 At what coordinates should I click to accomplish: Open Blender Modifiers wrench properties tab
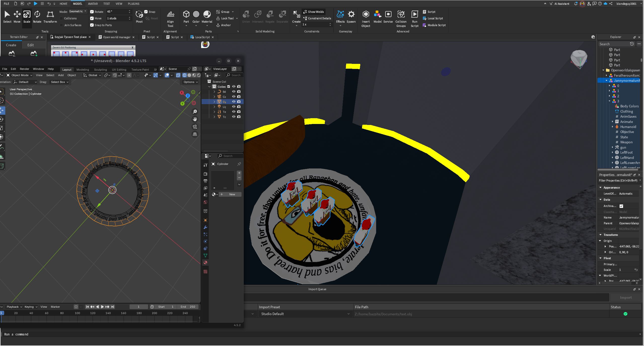205,228
